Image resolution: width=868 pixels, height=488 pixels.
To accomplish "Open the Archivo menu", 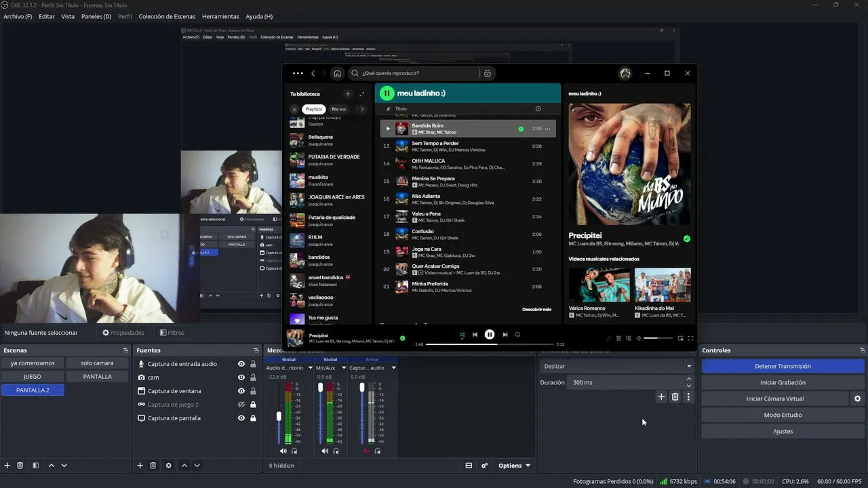I will tap(18, 16).
